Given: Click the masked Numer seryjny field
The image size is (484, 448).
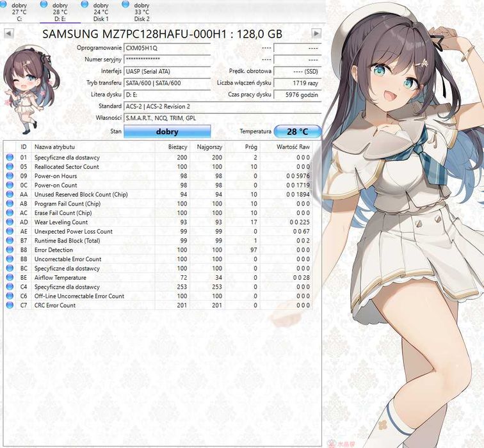Looking at the screenshot, I should tap(167, 60).
